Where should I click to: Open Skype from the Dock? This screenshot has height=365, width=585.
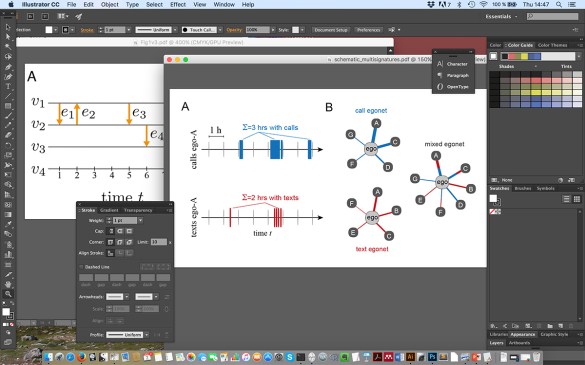[x=290, y=357]
